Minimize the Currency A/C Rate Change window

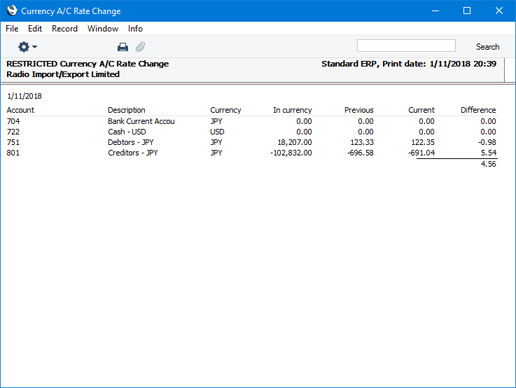[x=435, y=11]
